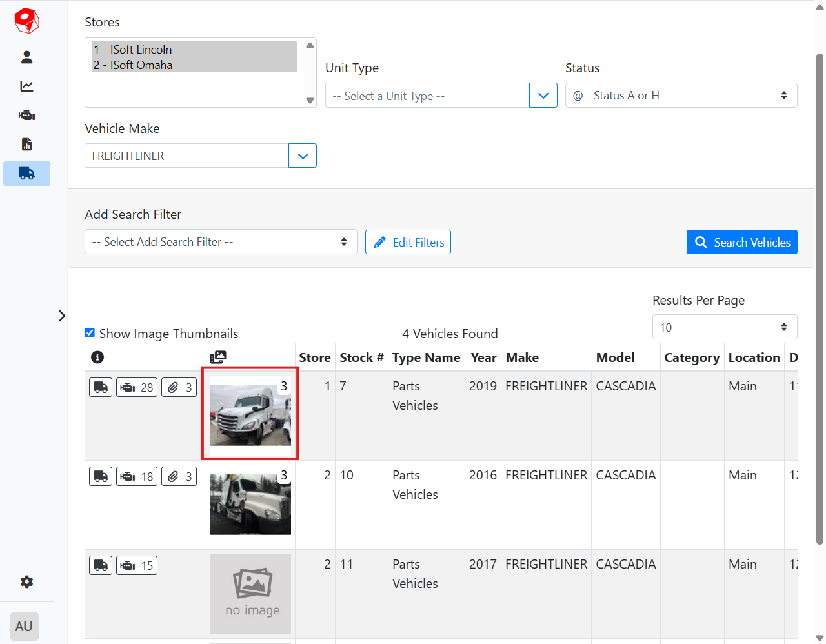Uncheck Show Image Thumbnails
826x644 pixels.
coord(90,333)
